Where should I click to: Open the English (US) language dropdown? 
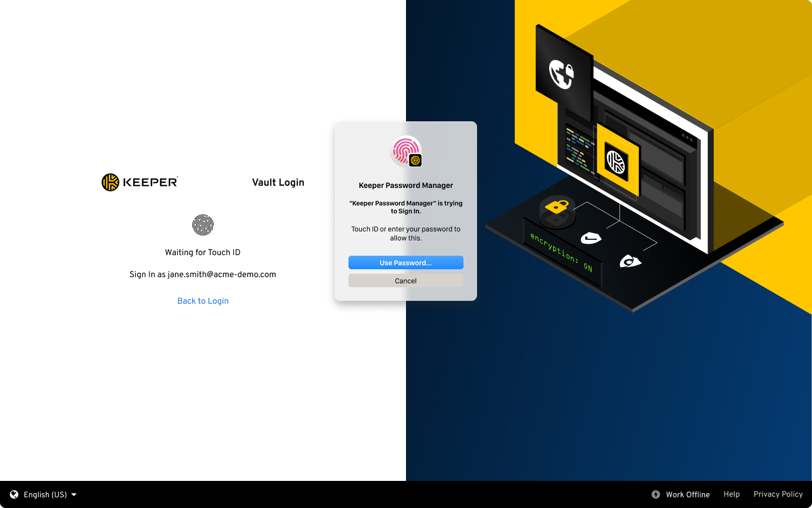[x=45, y=494]
